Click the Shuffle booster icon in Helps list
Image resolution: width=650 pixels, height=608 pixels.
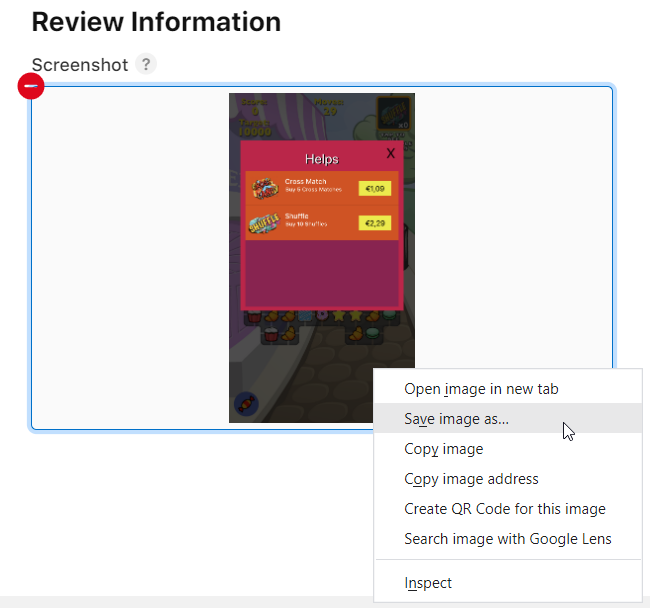pos(264,223)
